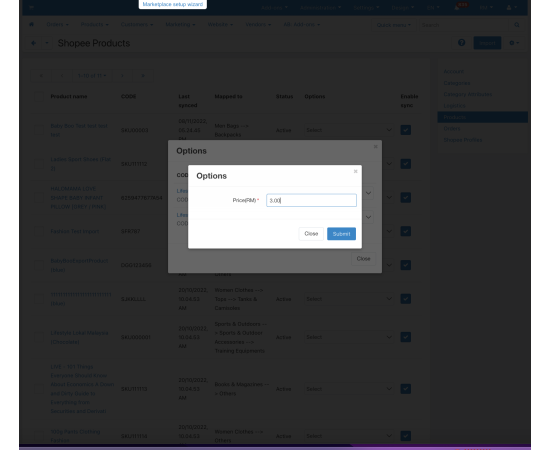The width and height of the screenshot is (550, 450).
Task: Open the Orders menu
Action: [57, 25]
